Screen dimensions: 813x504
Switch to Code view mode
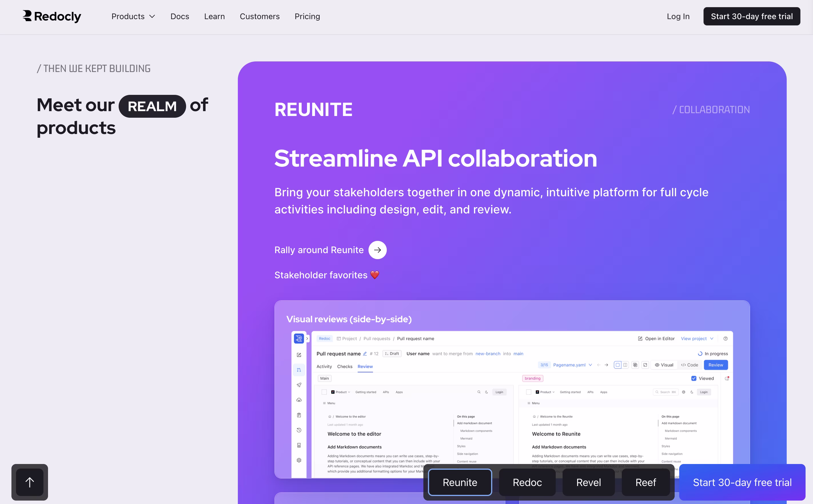pos(689,365)
